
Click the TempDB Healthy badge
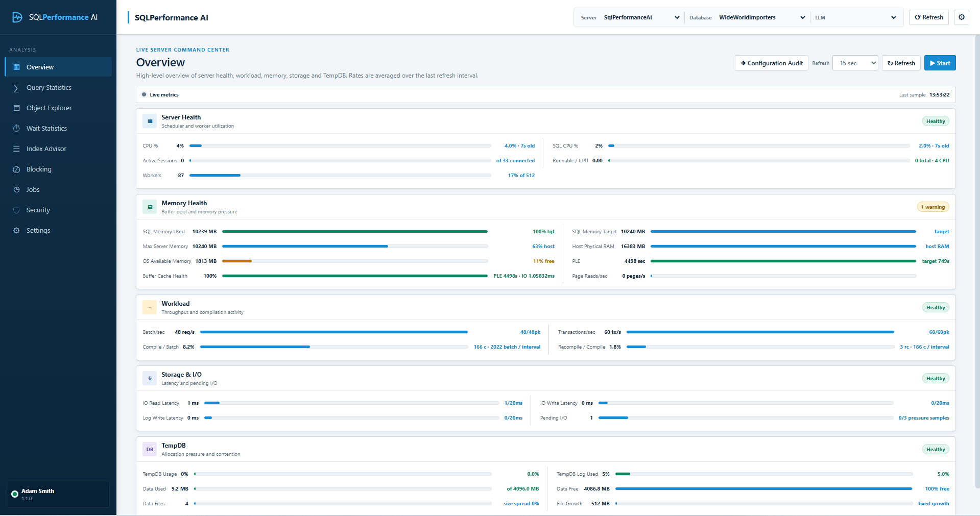click(936, 450)
